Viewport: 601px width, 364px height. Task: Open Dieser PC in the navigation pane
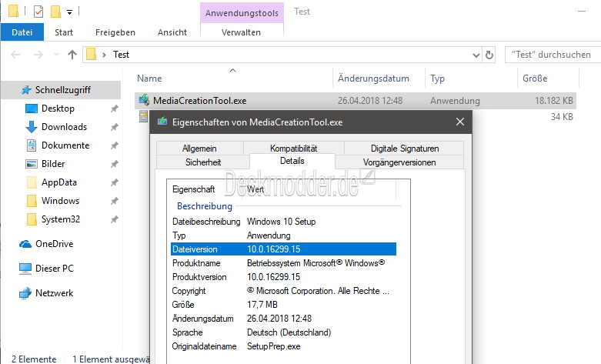pos(55,269)
